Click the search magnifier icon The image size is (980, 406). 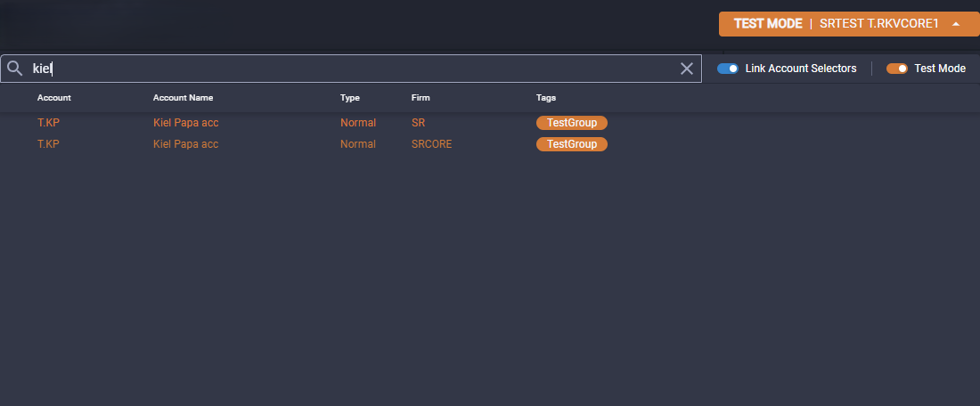click(x=15, y=69)
